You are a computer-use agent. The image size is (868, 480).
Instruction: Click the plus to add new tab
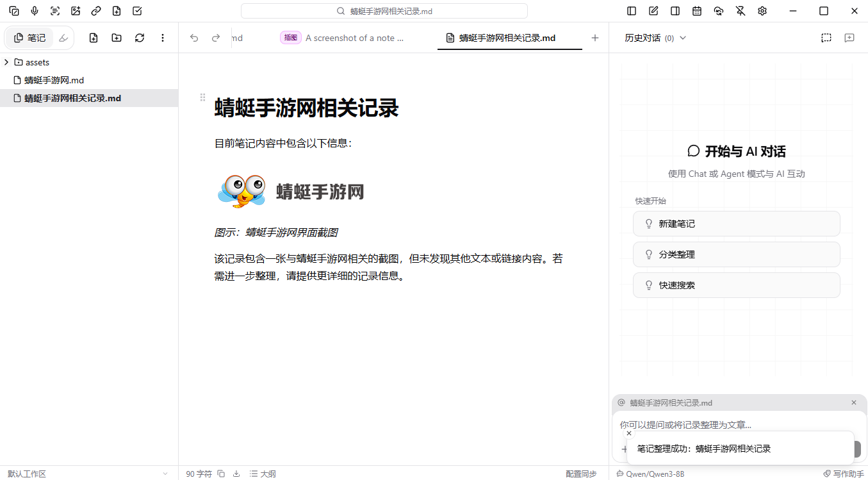coord(595,38)
